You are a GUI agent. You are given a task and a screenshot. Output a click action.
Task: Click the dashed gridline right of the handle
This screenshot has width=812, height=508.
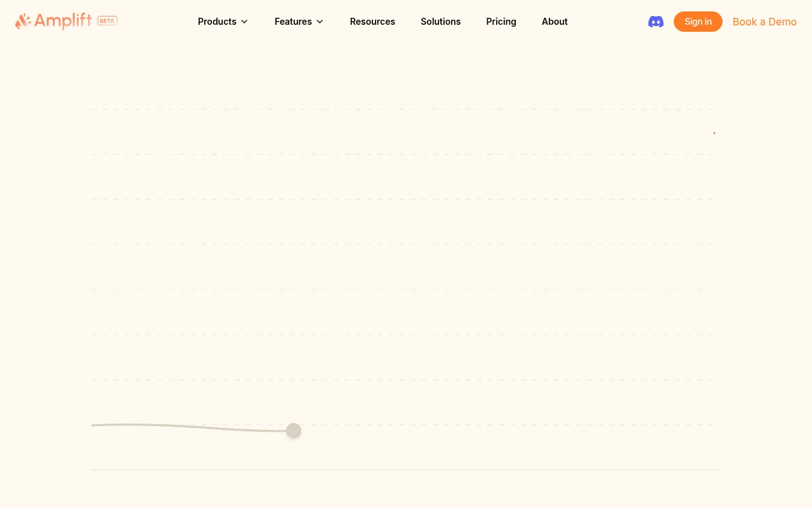pos(507,425)
